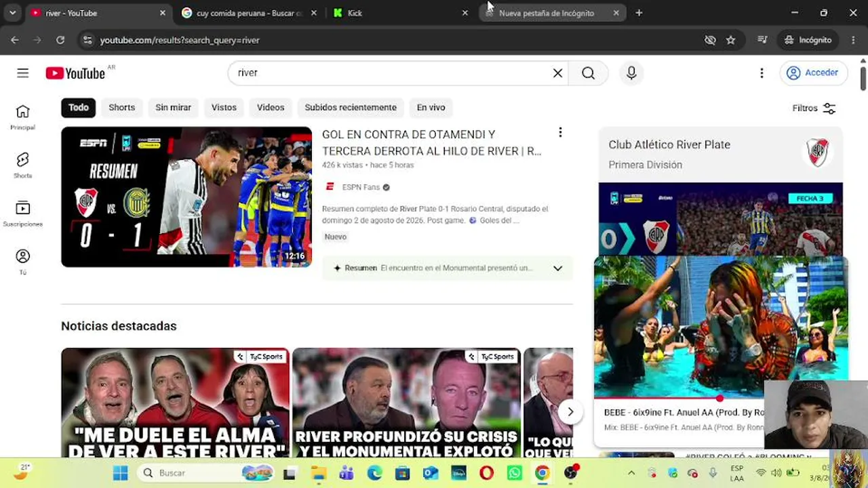Select the Sin mirar filter chip
The width and height of the screenshot is (868, 488).
[x=173, y=108]
